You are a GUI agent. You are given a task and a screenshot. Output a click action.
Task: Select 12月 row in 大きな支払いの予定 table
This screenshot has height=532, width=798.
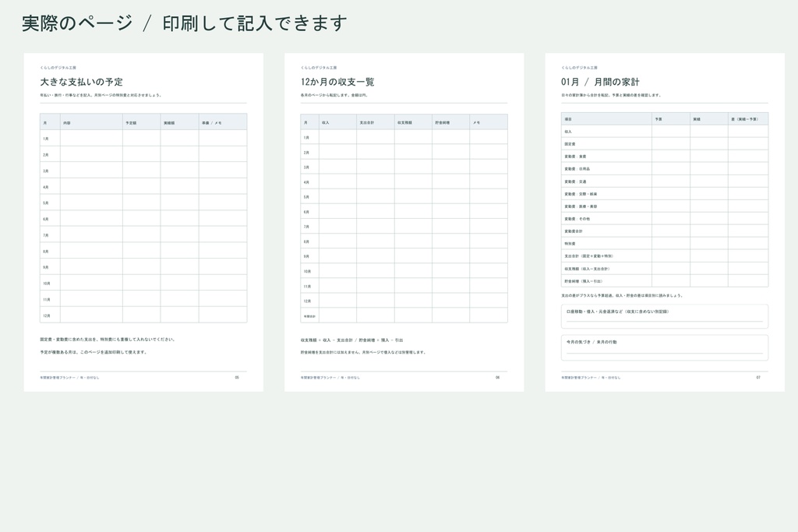[143, 315]
